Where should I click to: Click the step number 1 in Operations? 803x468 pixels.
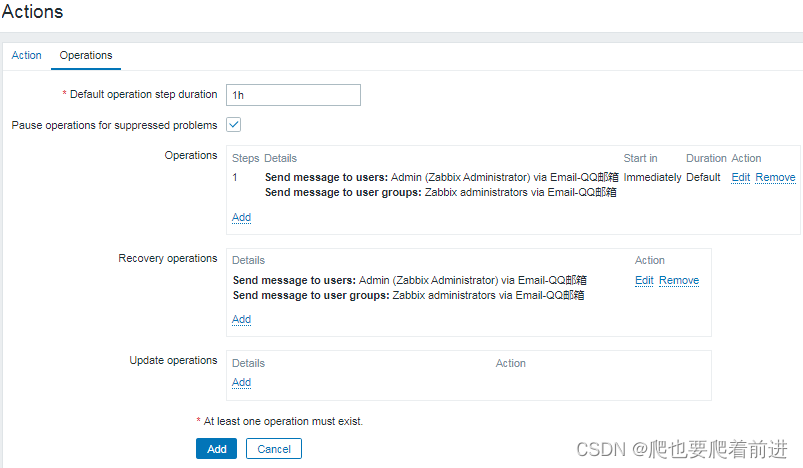[x=235, y=177]
